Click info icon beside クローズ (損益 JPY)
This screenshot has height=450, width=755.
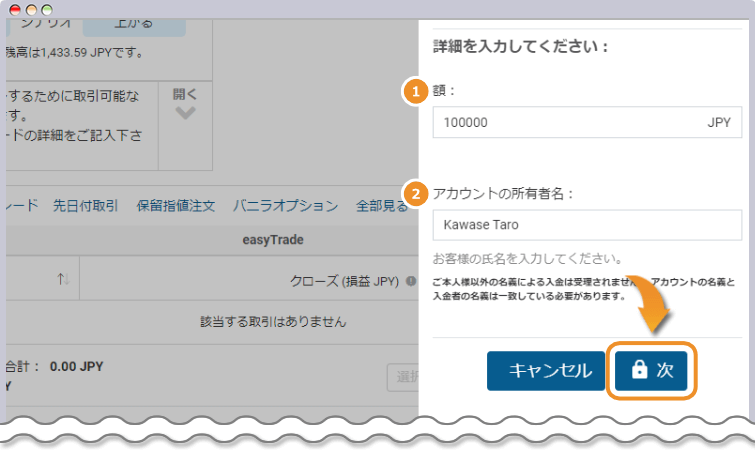[411, 281]
